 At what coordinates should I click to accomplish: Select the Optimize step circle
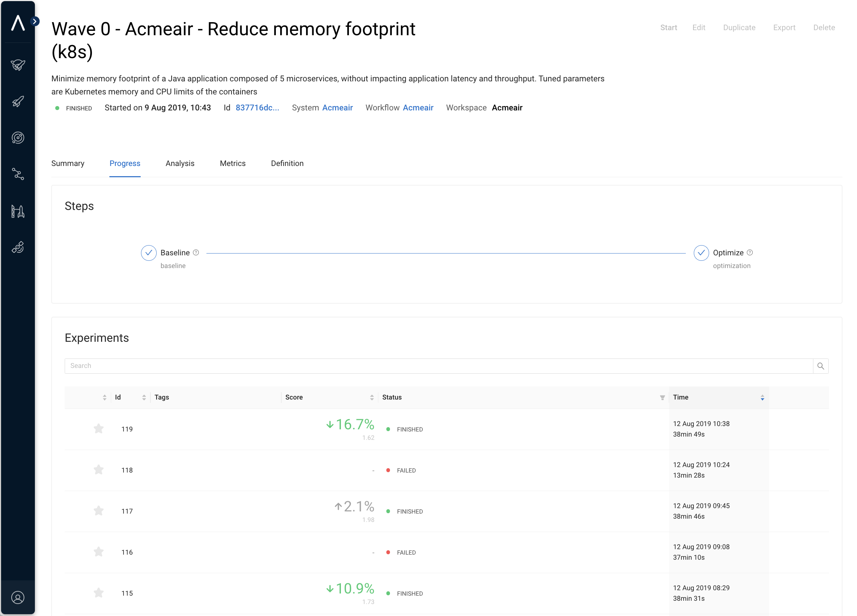(x=701, y=253)
